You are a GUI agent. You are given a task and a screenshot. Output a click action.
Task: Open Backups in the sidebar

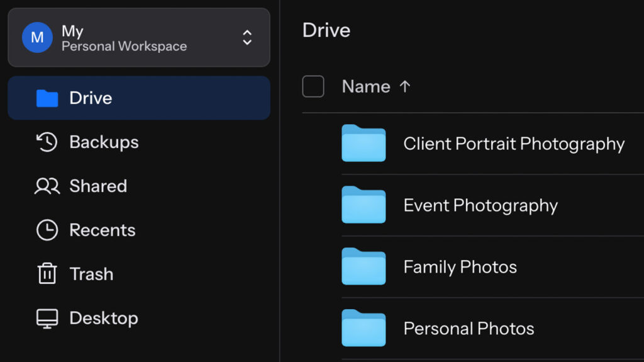click(x=139, y=142)
